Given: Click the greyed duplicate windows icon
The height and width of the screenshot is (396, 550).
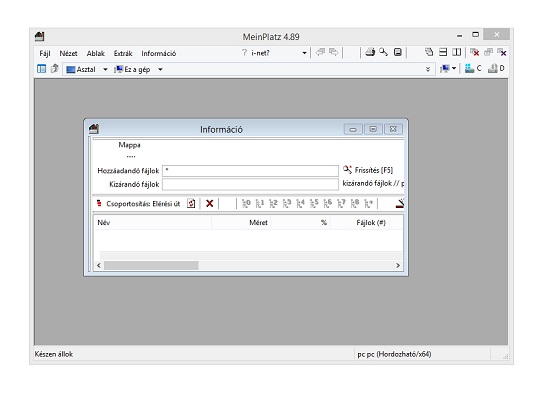Looking at the screenshot, I should point(488,53).
